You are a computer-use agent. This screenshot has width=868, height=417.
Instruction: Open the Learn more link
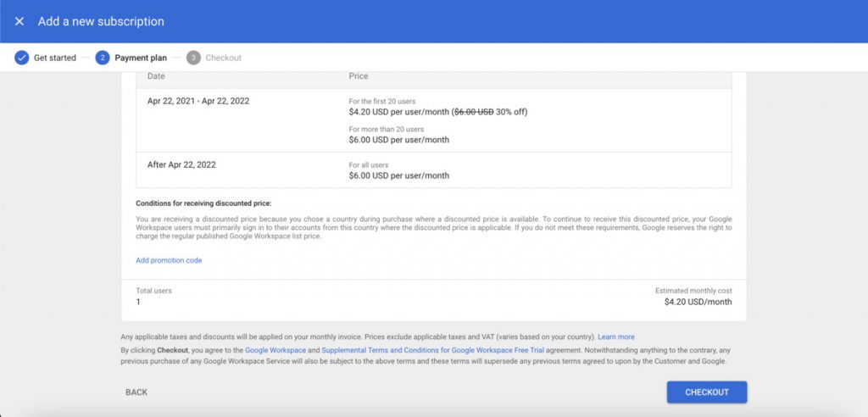coord(616,336)
